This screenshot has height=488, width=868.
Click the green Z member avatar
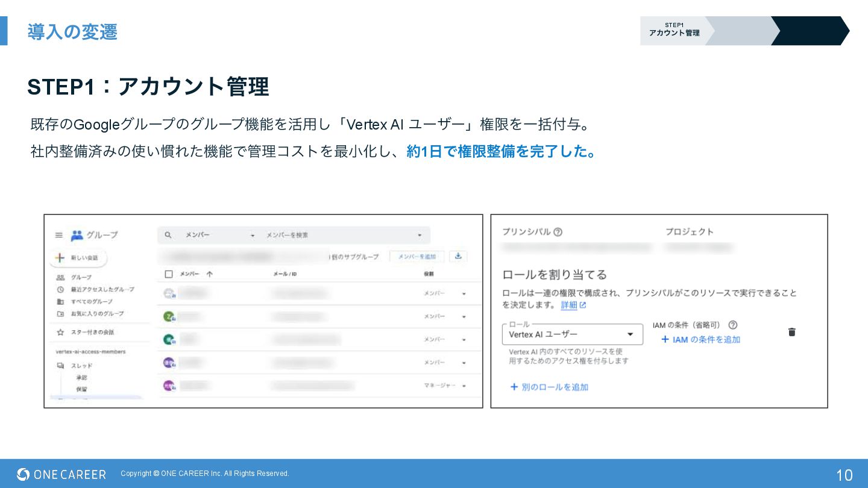(169, 316)
